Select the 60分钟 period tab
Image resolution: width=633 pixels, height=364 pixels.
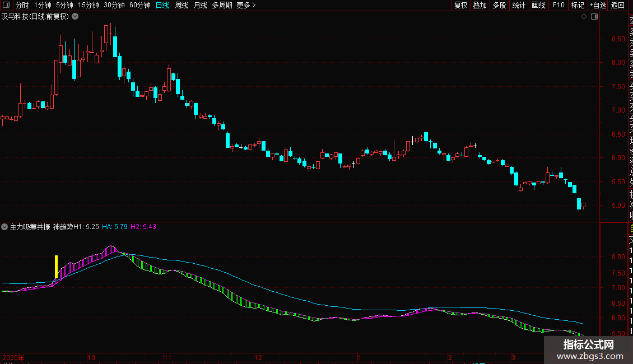tap(140, 5)
